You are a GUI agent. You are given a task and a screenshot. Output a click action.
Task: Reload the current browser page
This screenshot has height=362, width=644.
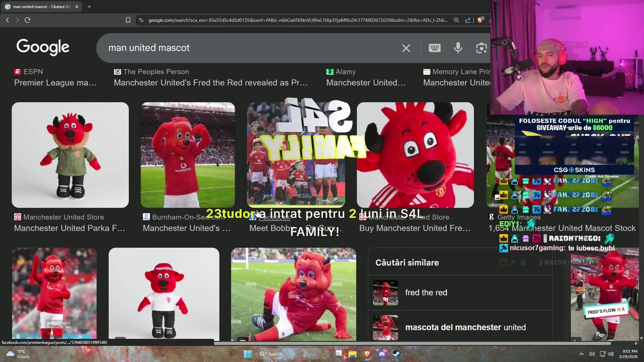coord(27,20)
